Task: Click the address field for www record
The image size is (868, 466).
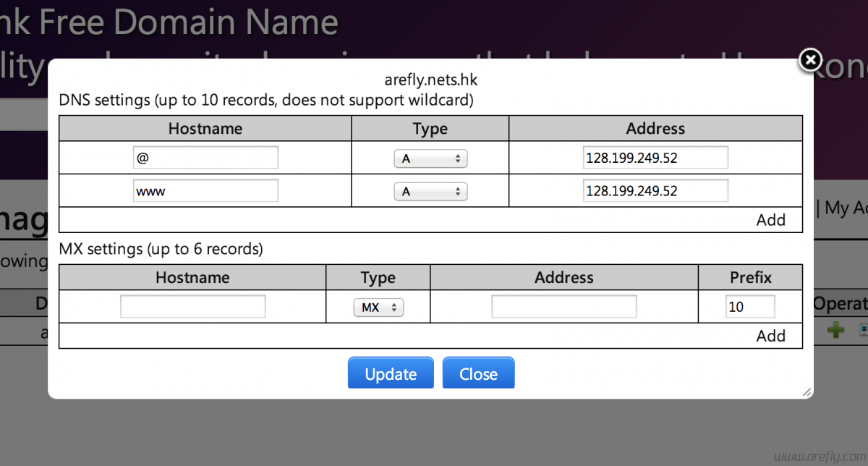Action: point(655,191)
